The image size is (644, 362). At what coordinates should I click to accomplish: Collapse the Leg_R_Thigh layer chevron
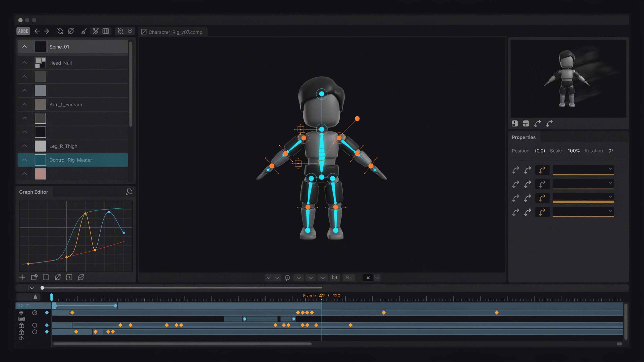pos(24,146)
